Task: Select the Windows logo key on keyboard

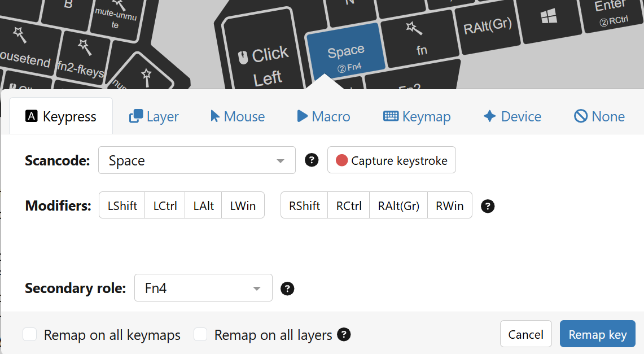Action: tap(549, 18)
